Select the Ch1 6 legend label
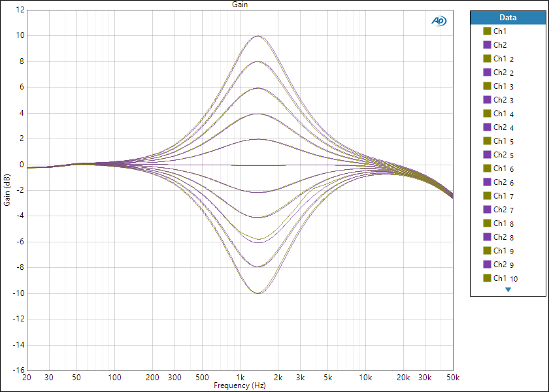Viewport: 549px width, 392px height. [x=503, y=169]
